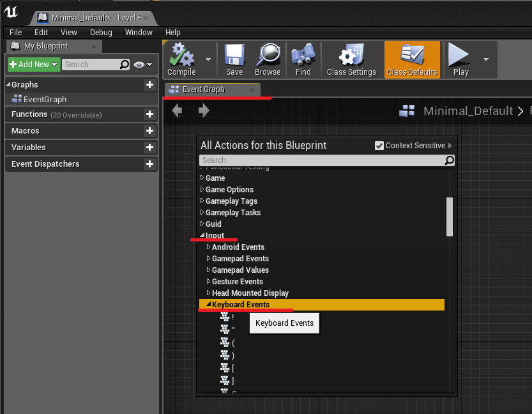This screenshot has width=532, height=414.
Task: Open the View menu
Action: tap(69, 32)
